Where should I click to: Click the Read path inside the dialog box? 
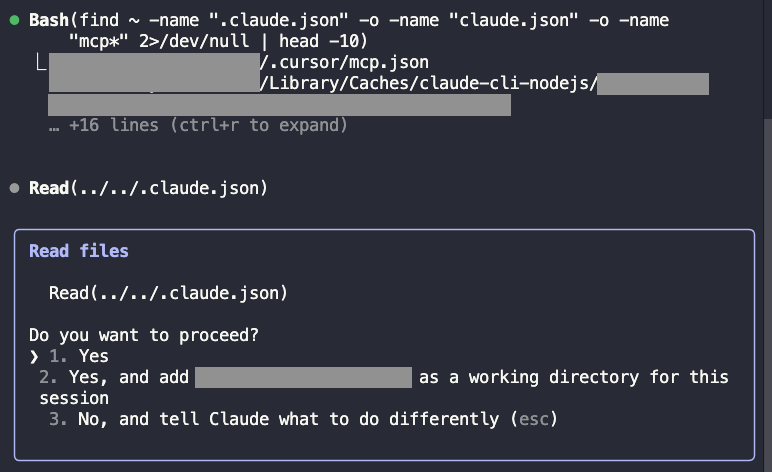click(x=168, y=293)
